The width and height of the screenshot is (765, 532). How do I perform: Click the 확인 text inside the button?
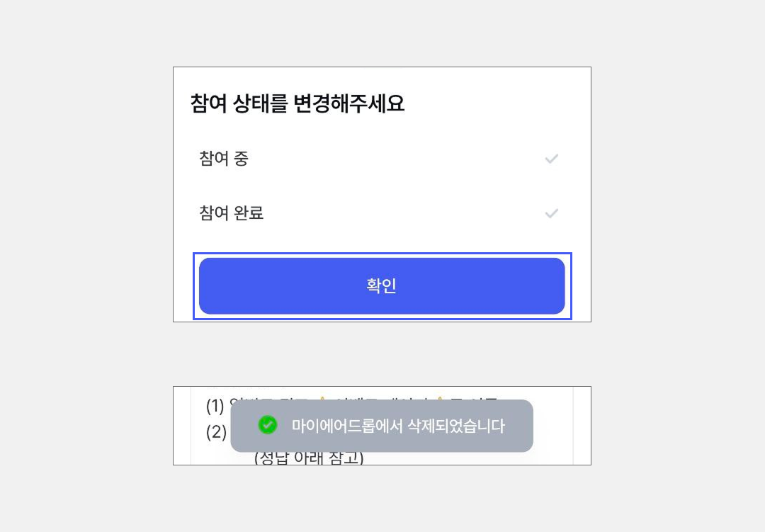click(381, 285)
